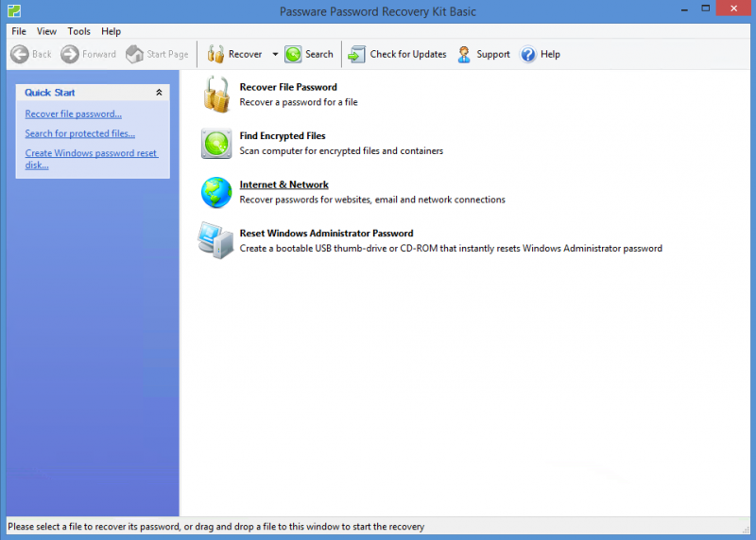Screen dimensions: 756x540
Task: Open the Tools menu
Action: pyautogui.click(x=78, y=31)
